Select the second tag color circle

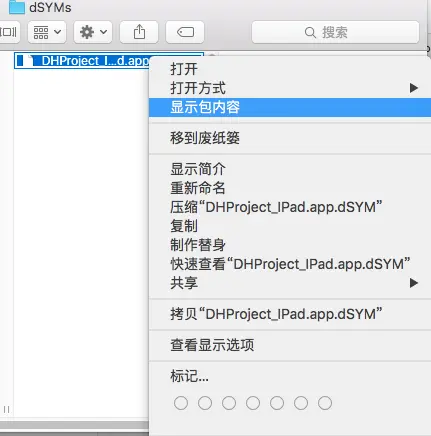(205, 403)
